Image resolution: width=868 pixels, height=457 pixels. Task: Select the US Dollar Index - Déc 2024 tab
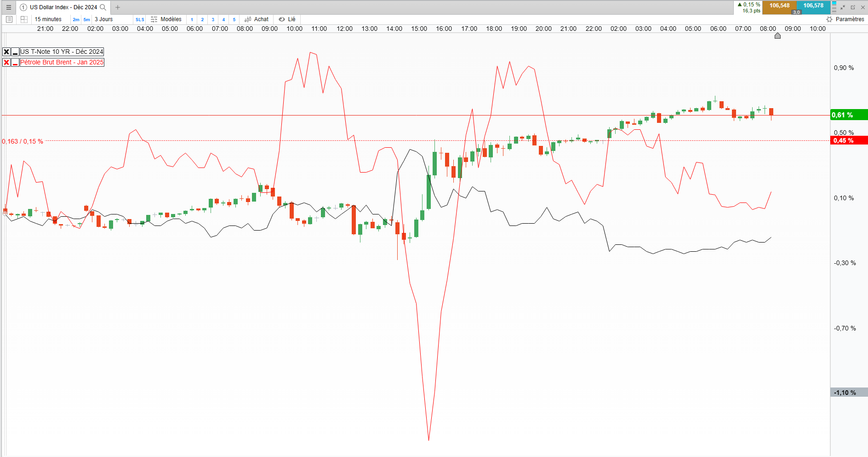[63, 7]
